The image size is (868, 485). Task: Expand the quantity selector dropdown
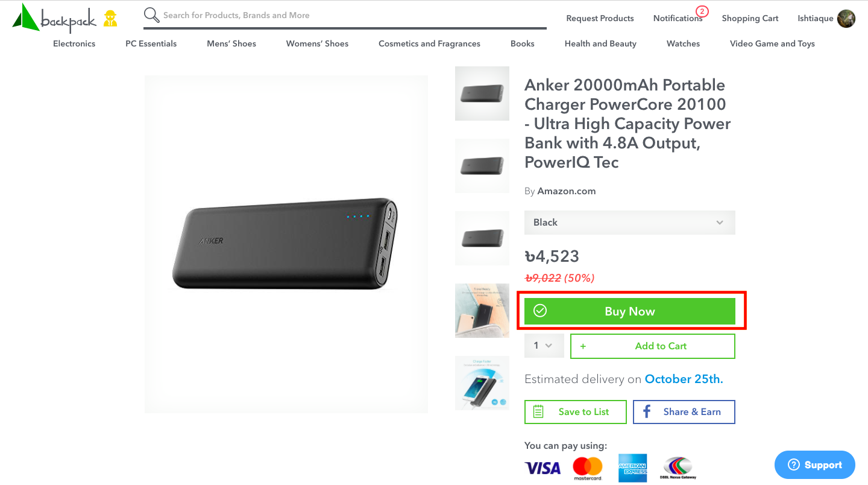click(544, 346)
